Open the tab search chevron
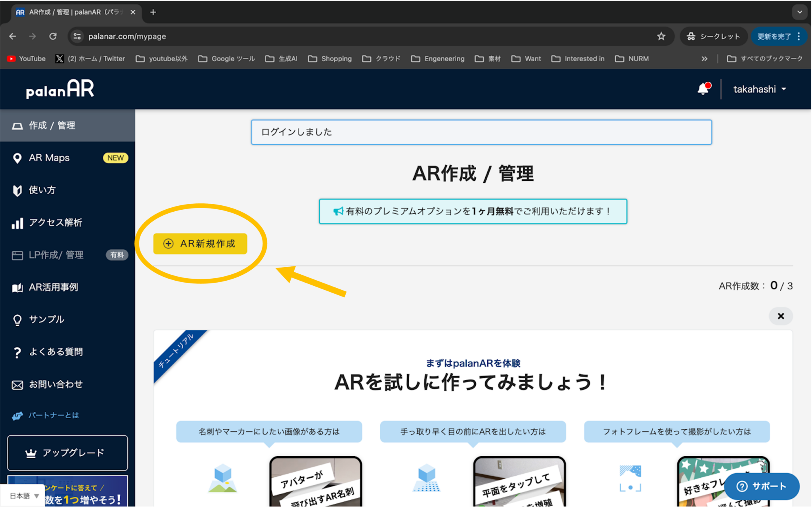 [x=800, y=12]
